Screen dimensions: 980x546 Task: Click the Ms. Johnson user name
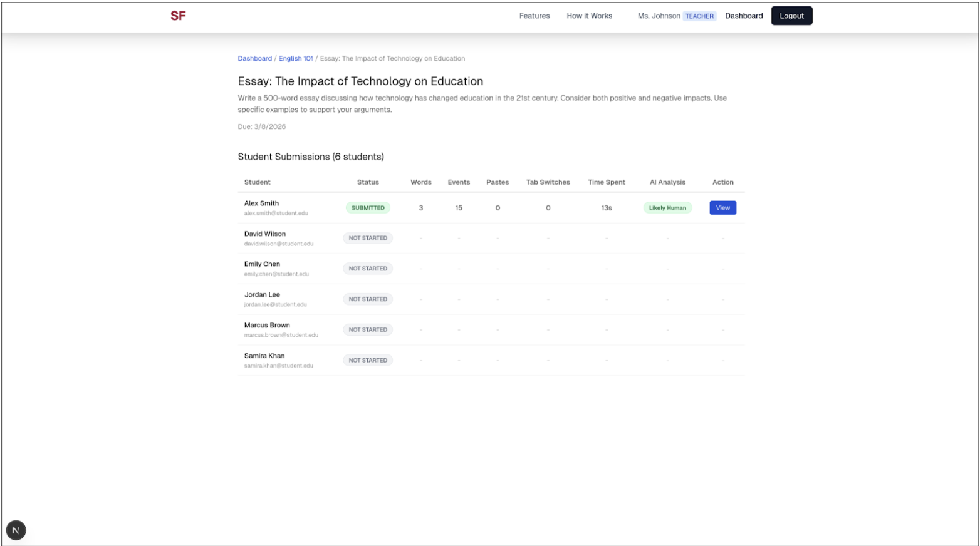(659, 16)
